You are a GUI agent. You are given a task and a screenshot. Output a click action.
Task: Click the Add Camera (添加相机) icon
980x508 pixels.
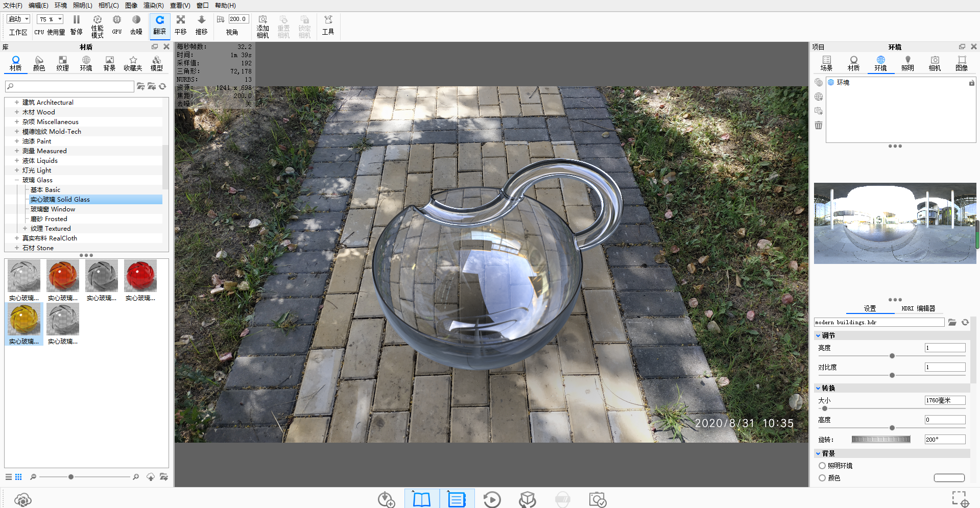coord(262,26)
